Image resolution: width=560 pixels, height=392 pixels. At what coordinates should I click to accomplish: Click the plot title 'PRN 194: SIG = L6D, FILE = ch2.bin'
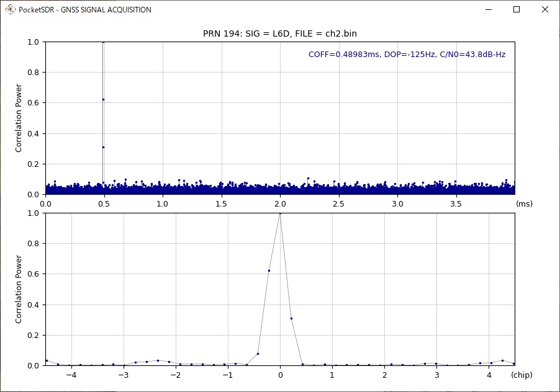click(279, 33)
